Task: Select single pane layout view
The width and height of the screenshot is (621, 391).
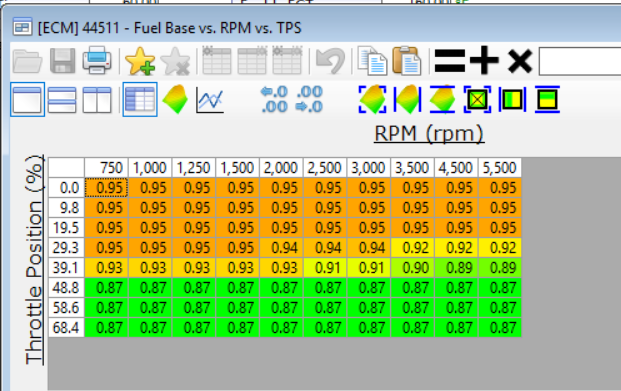Action: tap(27, 99)
